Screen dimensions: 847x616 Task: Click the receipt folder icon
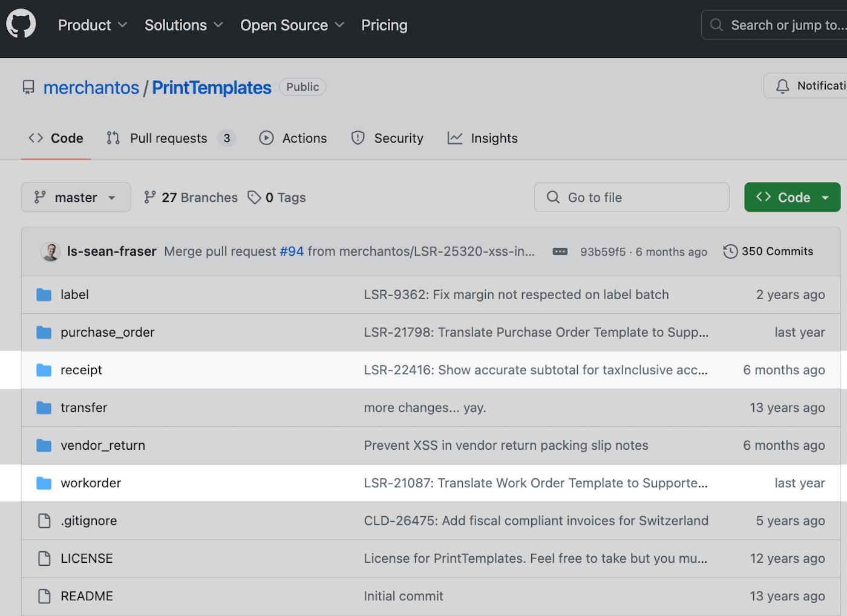click(x=44, y=370)
